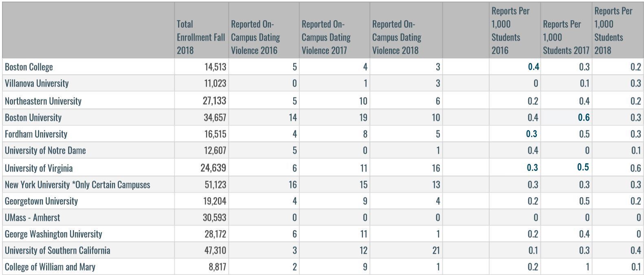
Task: Click the enrollment value 47,310
Action: pos(215,250)
